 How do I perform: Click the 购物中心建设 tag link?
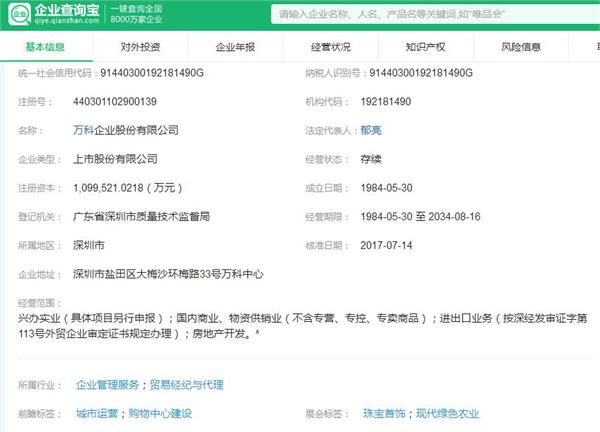click(160, 414)
